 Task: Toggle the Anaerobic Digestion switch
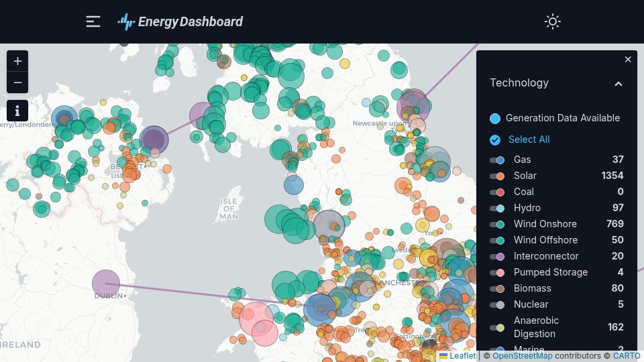click(x=497, y=328)
